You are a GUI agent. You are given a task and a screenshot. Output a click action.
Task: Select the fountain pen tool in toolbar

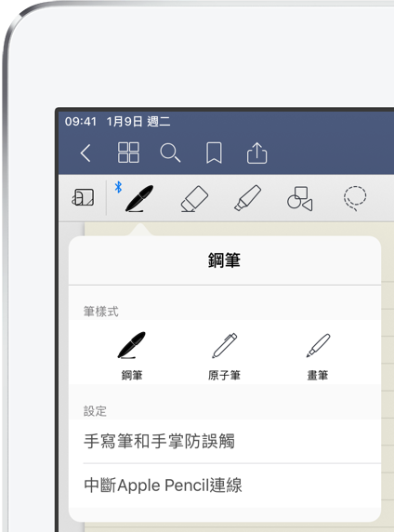[x=139, y=199]
